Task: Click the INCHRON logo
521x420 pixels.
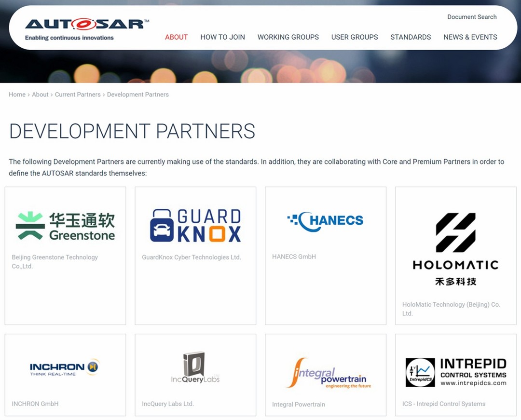Action: pyautogui.click(x=65, y=367)
